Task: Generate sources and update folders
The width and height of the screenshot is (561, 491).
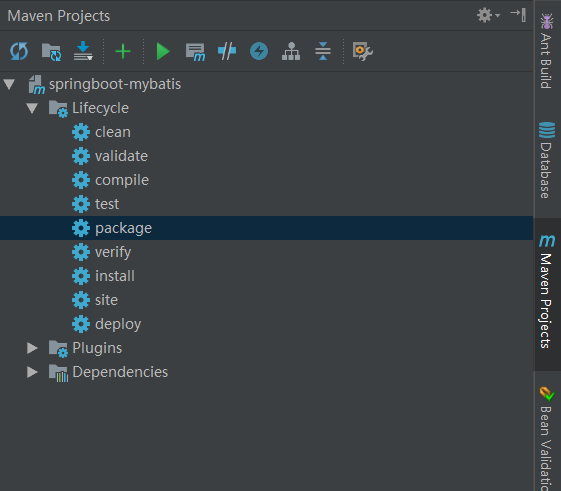Action: click(x=51, y=52)
